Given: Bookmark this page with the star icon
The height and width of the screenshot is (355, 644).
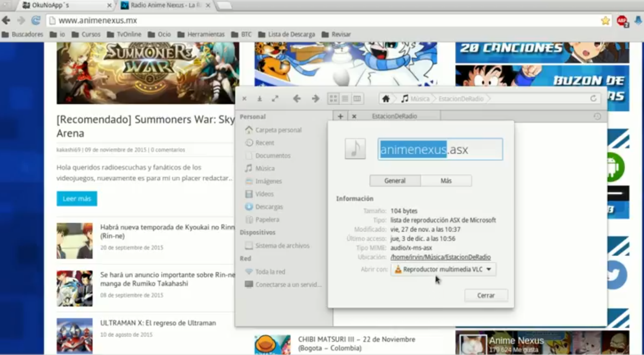Looking at the screenshot, I should click(x=605, y=20).
